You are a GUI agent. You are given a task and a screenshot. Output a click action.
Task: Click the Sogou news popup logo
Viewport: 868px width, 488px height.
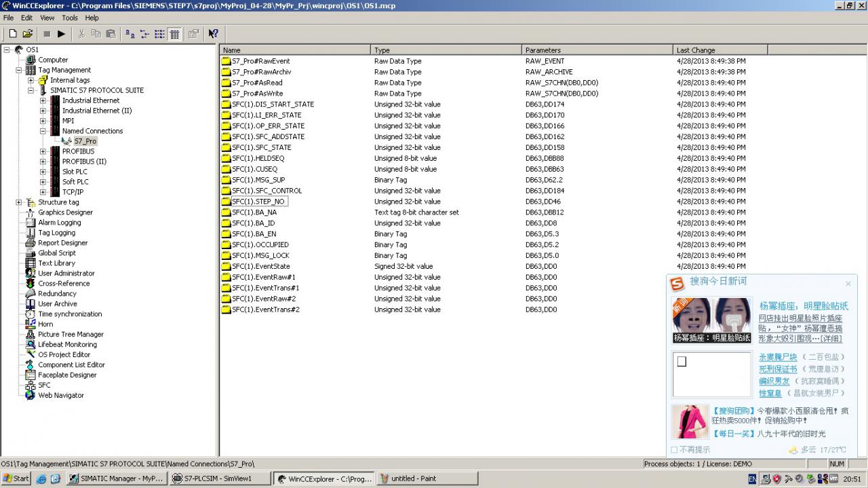click(x=677, y=283)
